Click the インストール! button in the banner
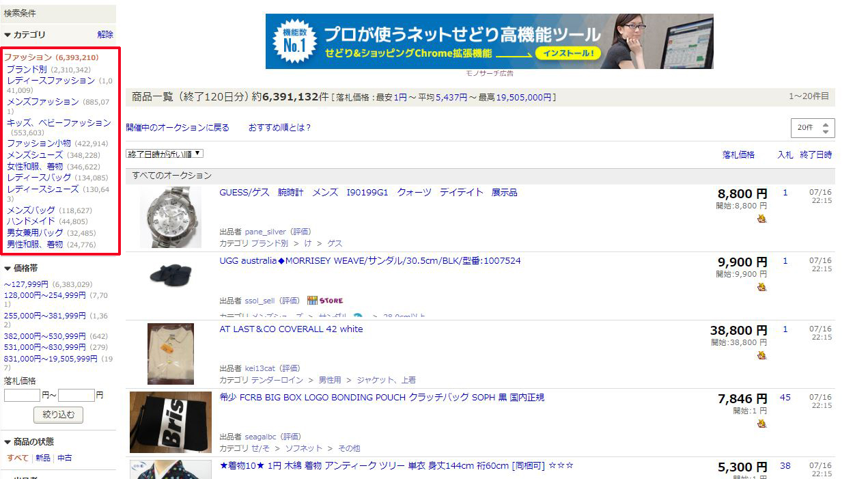 (x=568, y=53)
